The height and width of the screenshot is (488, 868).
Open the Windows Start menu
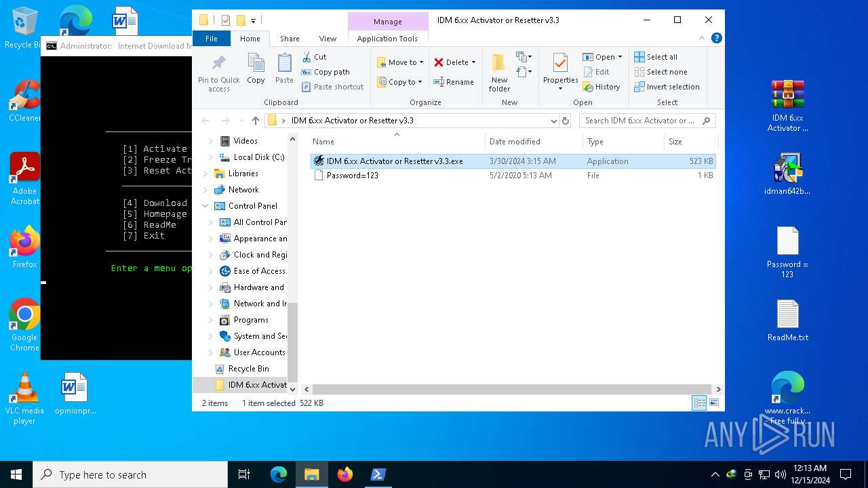(x=16, y=474)
